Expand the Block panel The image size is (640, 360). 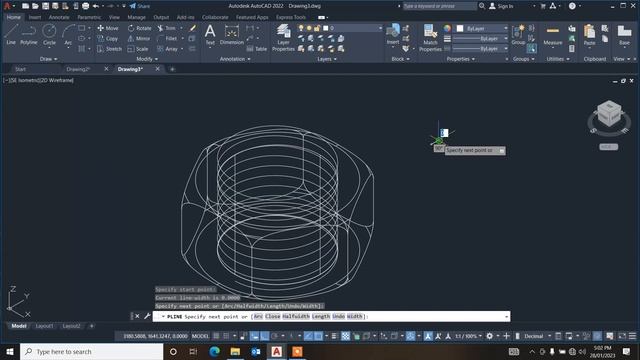tap(400, 59)
